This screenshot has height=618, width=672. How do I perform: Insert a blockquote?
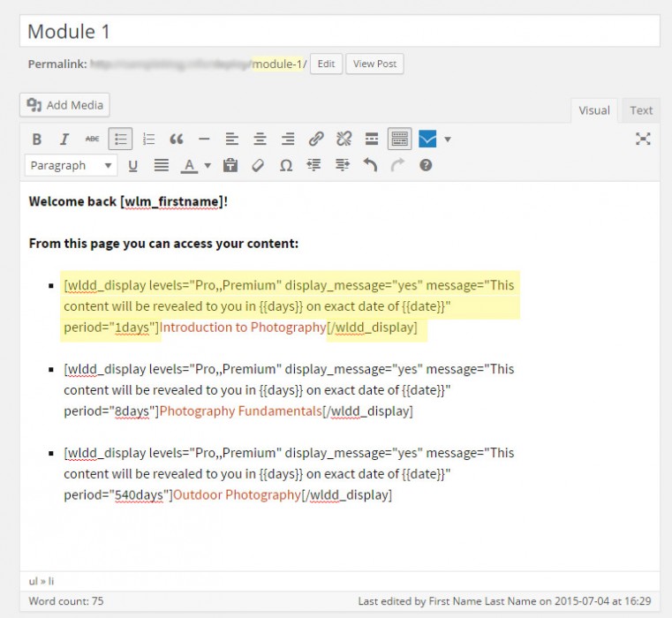177,139
